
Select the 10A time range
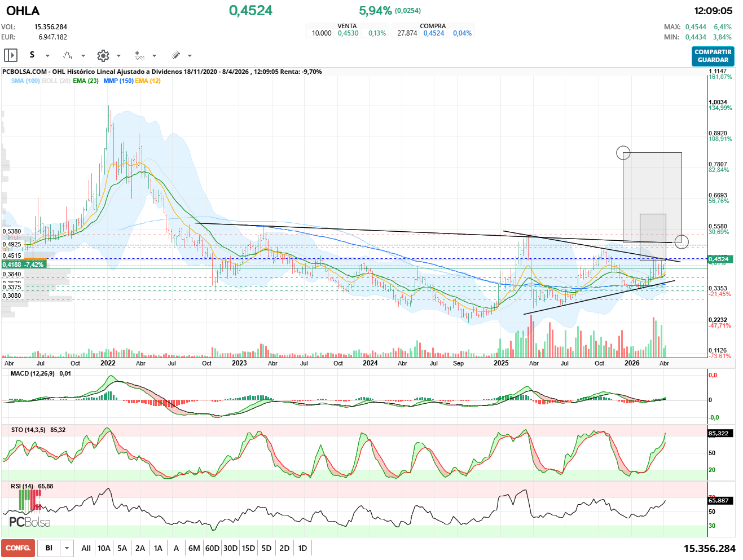click(104, 548)
